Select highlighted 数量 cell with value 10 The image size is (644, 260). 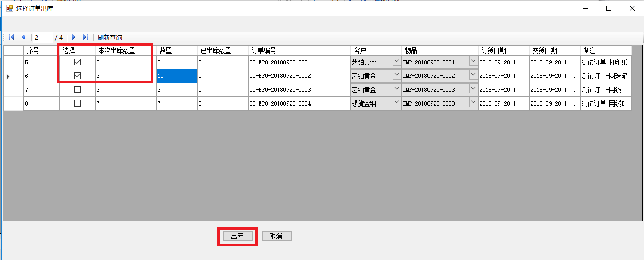click(x=177, y=76)
